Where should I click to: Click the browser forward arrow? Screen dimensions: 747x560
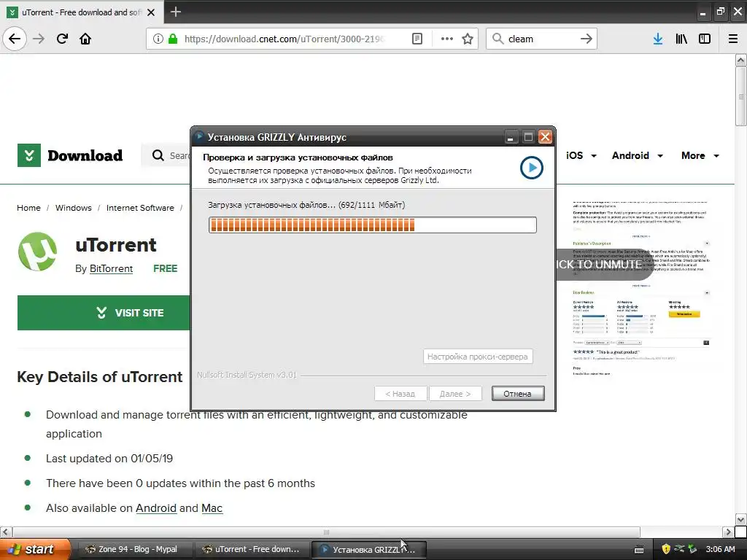[x=39, y=39]
